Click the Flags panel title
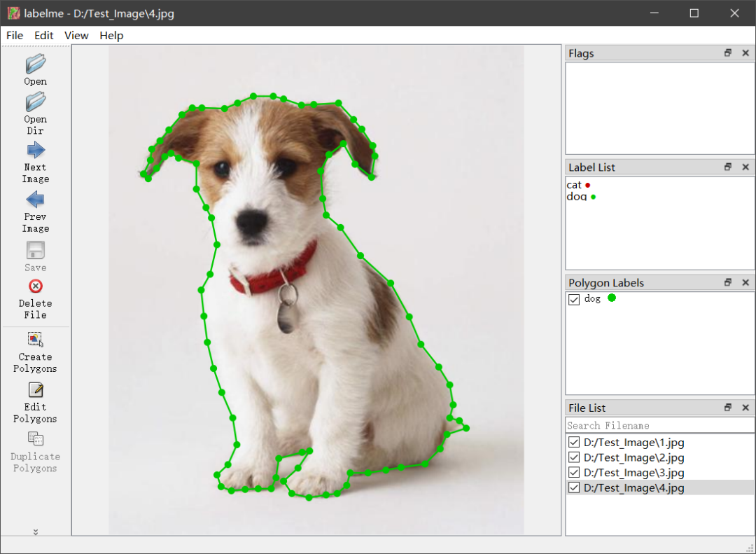The image size is (756, 554). (x=581, y=53)
